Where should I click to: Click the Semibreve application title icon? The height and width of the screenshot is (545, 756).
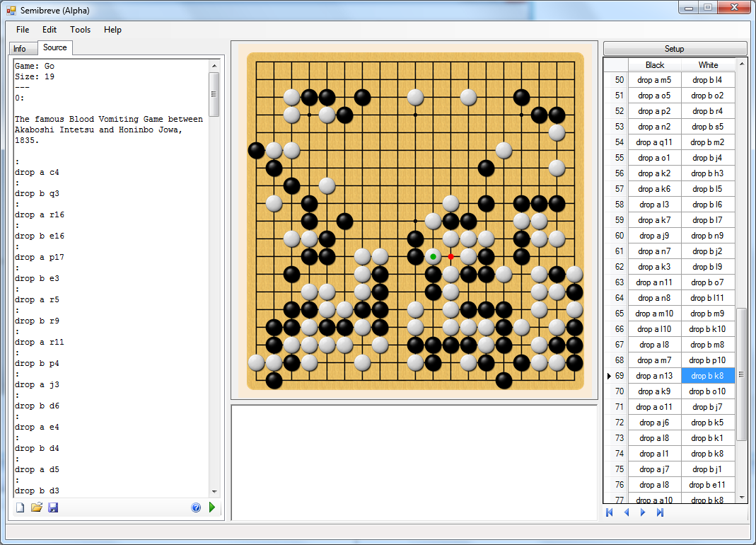[x=11, y=10]
